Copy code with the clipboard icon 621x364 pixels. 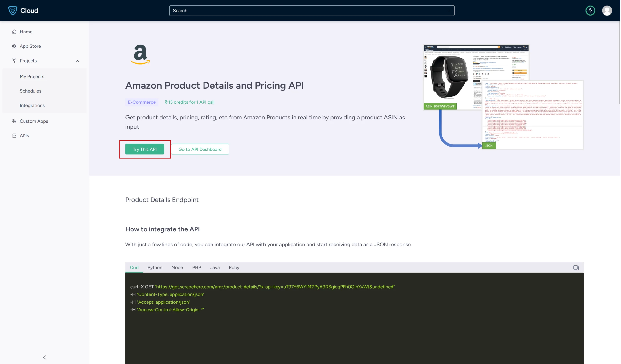point(576,268)
